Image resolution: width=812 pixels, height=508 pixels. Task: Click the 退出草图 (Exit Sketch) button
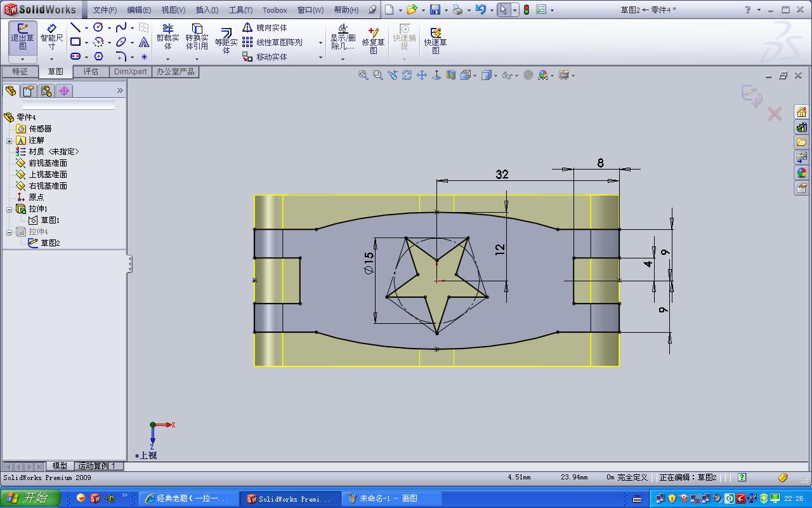click(23, 37)
